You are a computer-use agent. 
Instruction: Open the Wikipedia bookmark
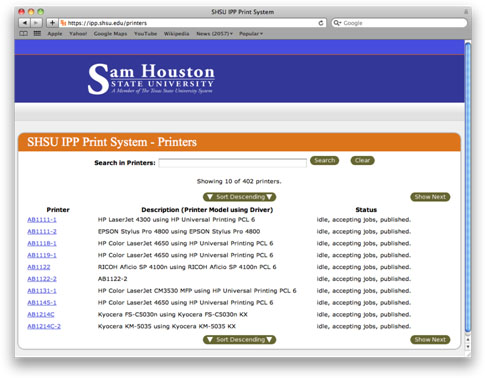point(176,34)
